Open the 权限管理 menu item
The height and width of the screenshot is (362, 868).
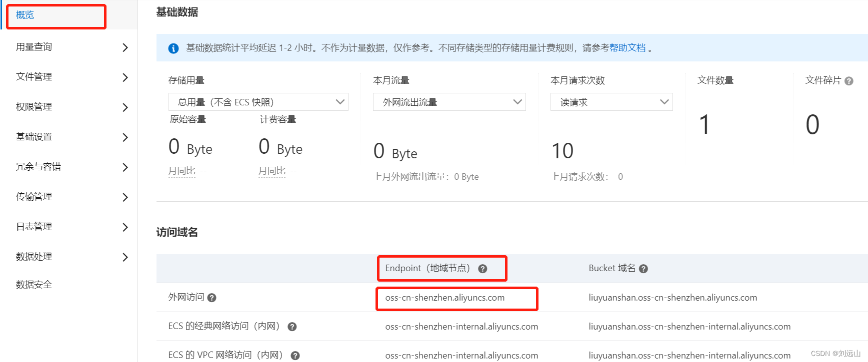[x=34, y=107]
